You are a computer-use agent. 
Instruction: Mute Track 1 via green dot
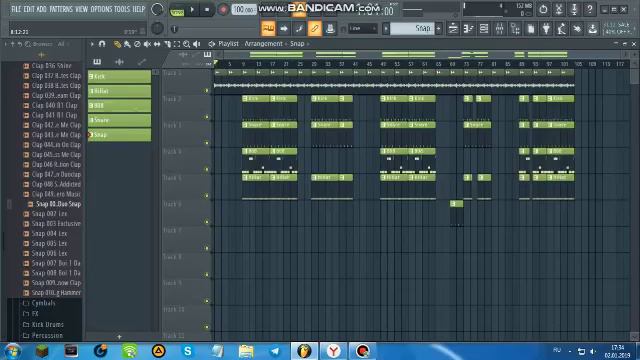pos(207,91)
